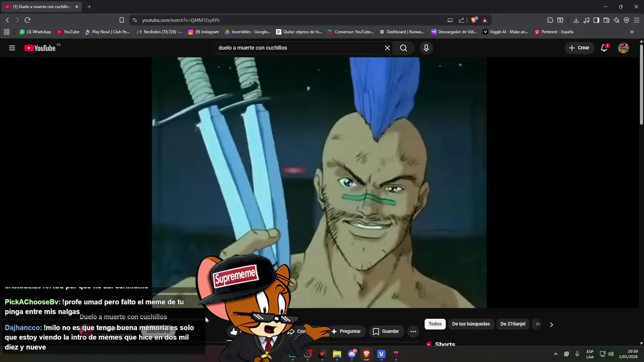644x362 pixels.
Task: Open the WhatsApp bookmark
Action: tap(35, 32)
